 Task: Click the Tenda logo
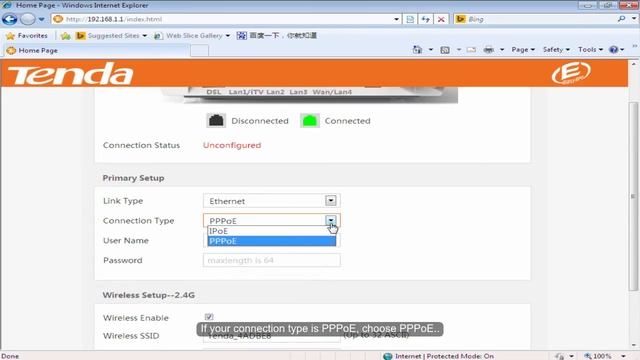point(71,74)
